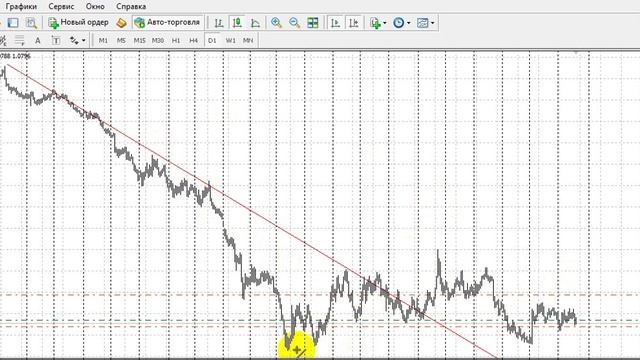The image size is (640, 360).
Task: Switch chart to M30 timeframe
Action: coord(158,40)
